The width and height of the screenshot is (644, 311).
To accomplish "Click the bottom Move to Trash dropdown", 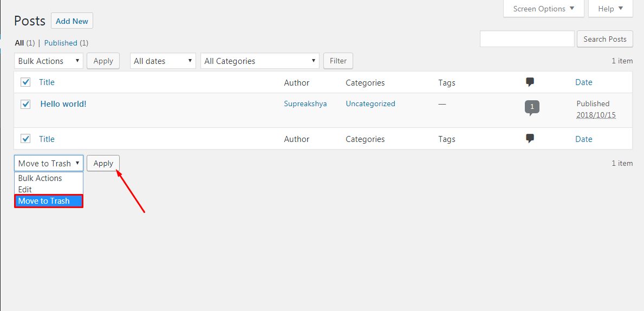I will coord(49,163).
